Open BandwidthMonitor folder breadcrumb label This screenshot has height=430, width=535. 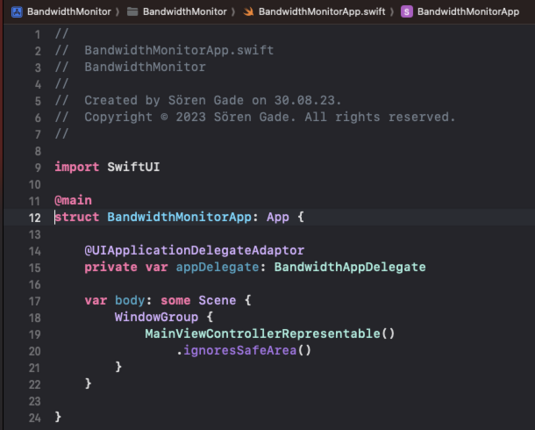(x=185, y=12)
